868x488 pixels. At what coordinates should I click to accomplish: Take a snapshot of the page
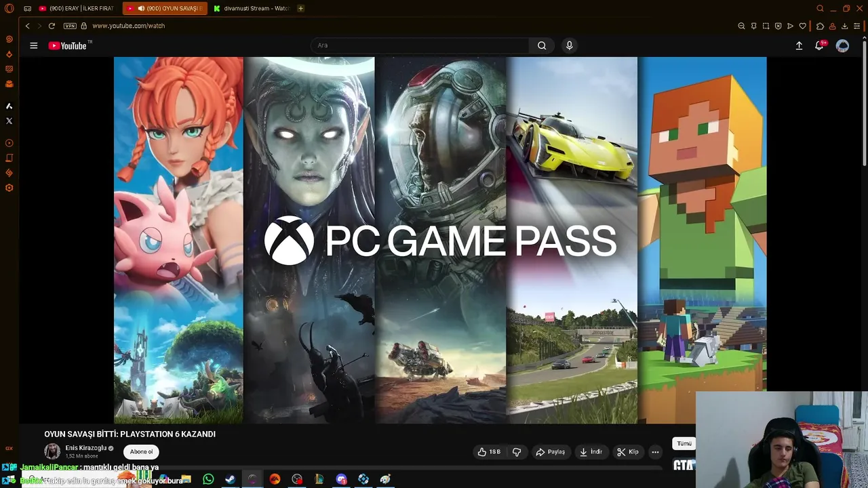tap(766, 26)
